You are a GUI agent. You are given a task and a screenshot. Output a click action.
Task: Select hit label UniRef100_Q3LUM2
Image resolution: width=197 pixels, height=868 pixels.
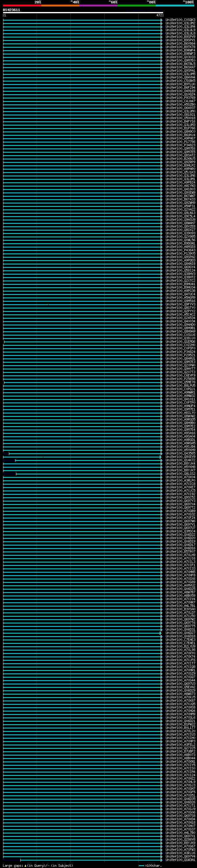pos(180,23)
